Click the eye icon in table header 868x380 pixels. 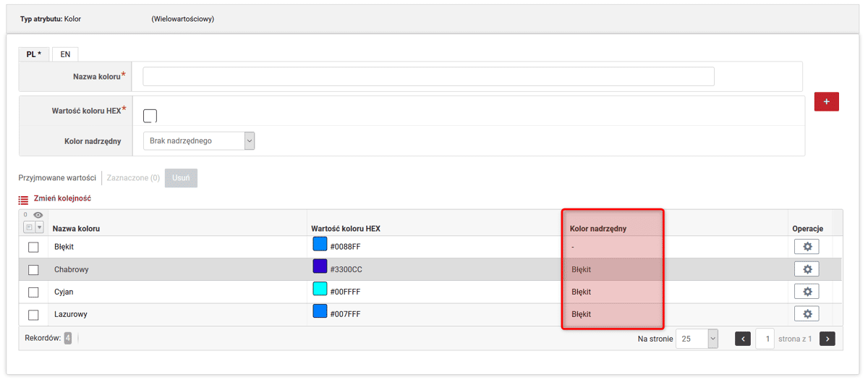click(x=38, y=215)
